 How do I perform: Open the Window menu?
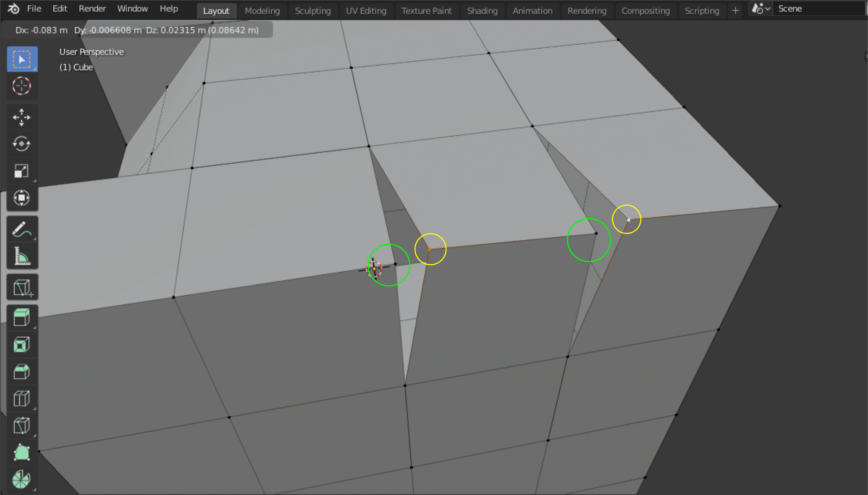click(132, 9)
